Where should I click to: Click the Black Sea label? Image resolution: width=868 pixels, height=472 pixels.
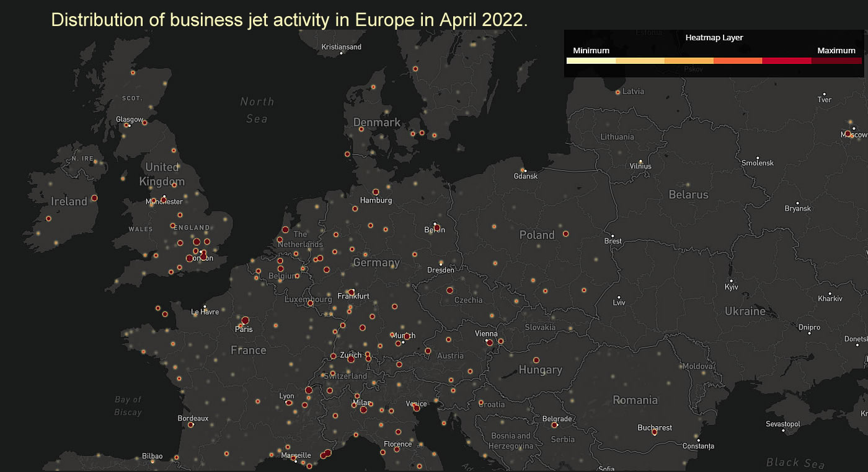coord(795,463)
